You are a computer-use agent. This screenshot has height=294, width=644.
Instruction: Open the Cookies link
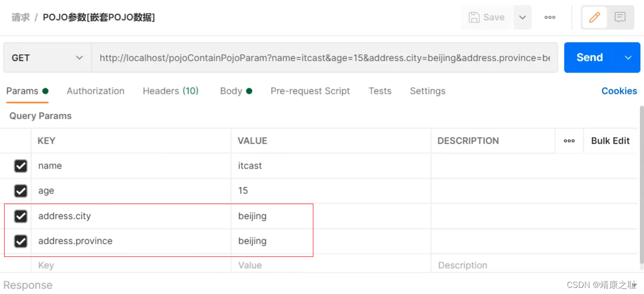[x=619, y=91]
